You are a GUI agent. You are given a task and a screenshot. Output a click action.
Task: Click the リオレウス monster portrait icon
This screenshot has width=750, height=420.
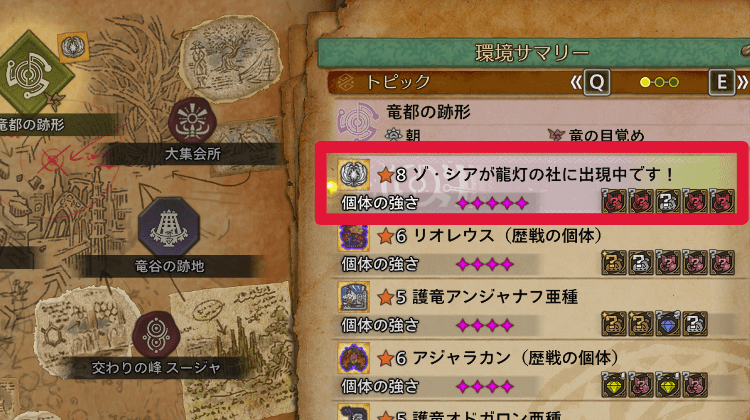(x=354, y=237)
